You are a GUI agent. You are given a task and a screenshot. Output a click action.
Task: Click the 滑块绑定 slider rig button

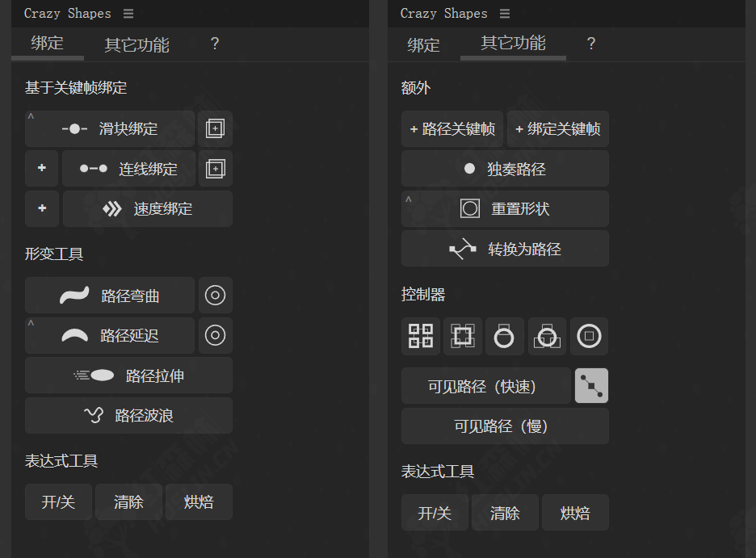pos(110,128)
